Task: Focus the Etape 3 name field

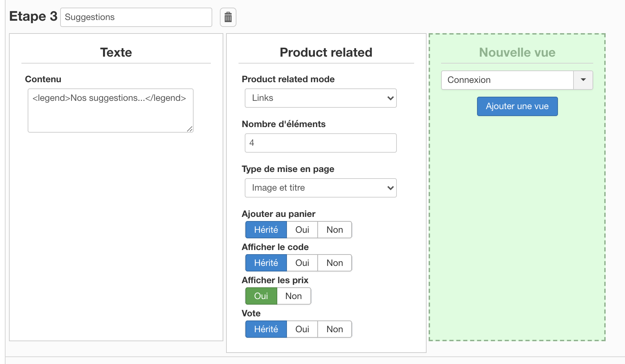Action: tap(136, 17)
